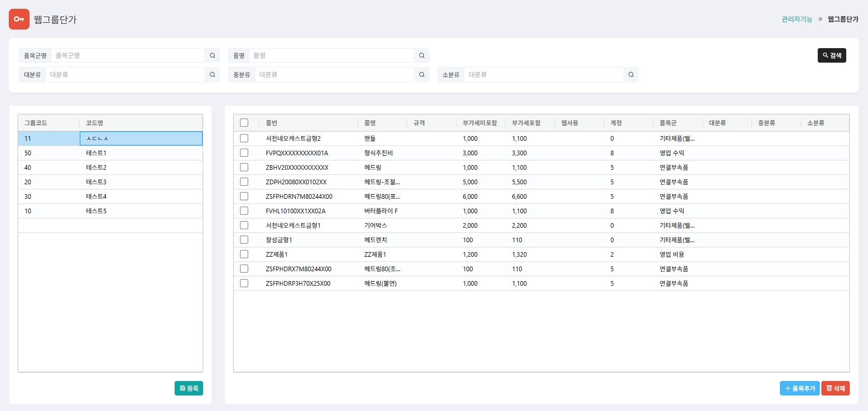Select the checkbox for 창성금형1 item

coord(244,240)
